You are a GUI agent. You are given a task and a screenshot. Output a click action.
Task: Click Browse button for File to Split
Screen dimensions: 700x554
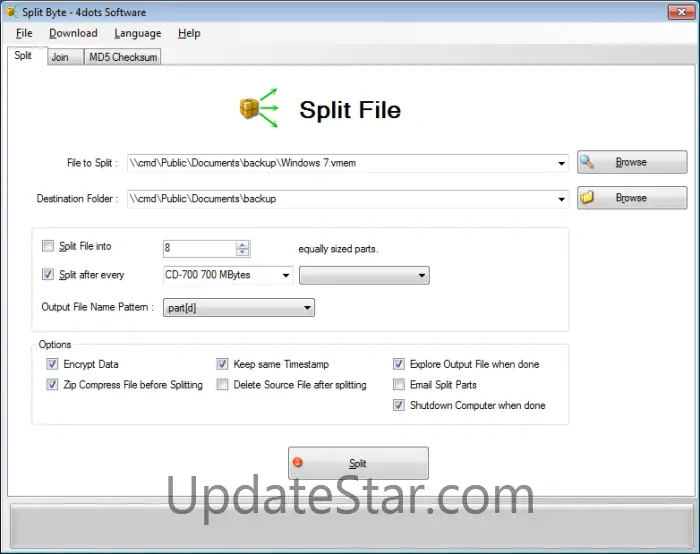(x=632, y=162)
